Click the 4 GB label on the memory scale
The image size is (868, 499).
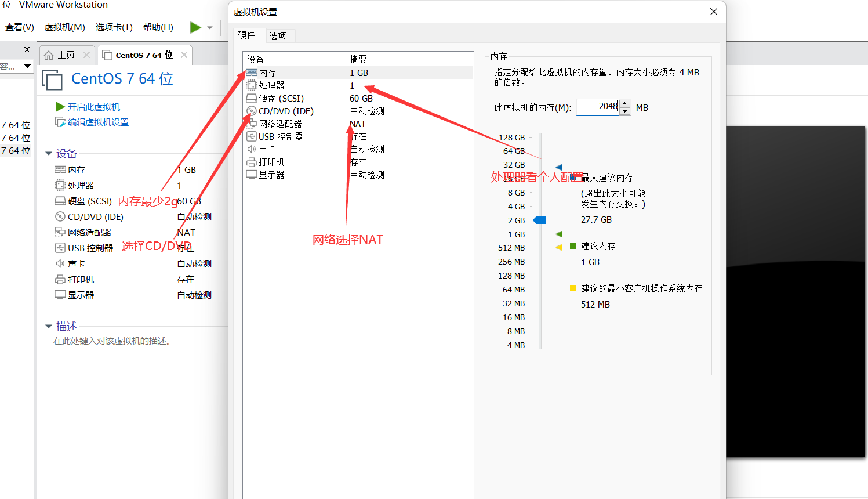coord(516,207)
